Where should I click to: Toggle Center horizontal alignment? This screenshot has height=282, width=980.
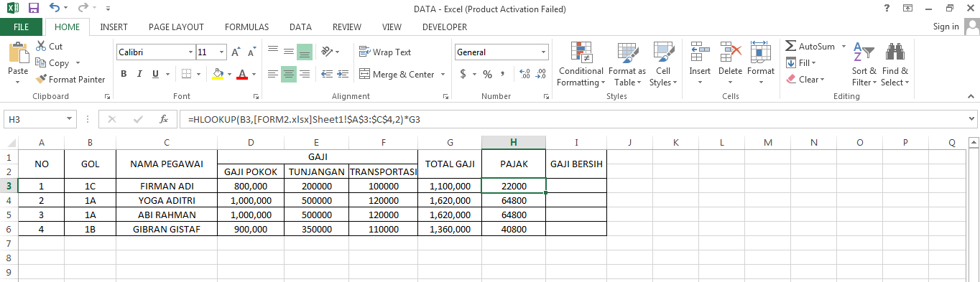(288, 74)
